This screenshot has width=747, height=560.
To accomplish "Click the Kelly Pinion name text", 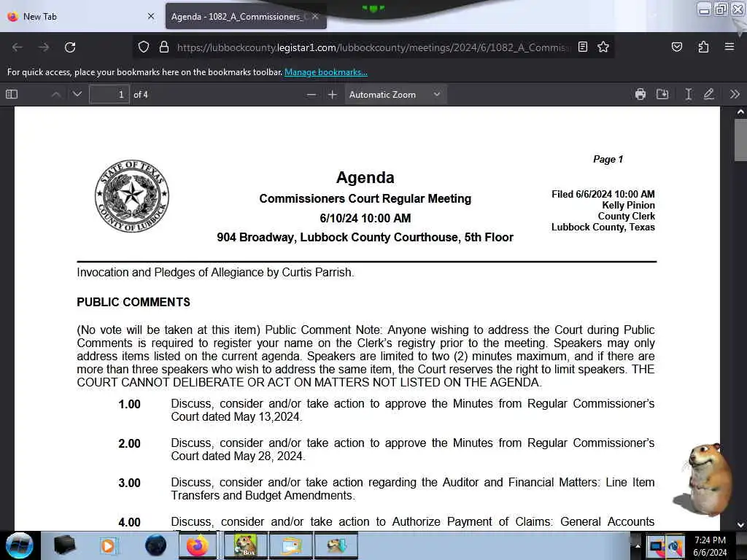I will click(x=628, y=205).
